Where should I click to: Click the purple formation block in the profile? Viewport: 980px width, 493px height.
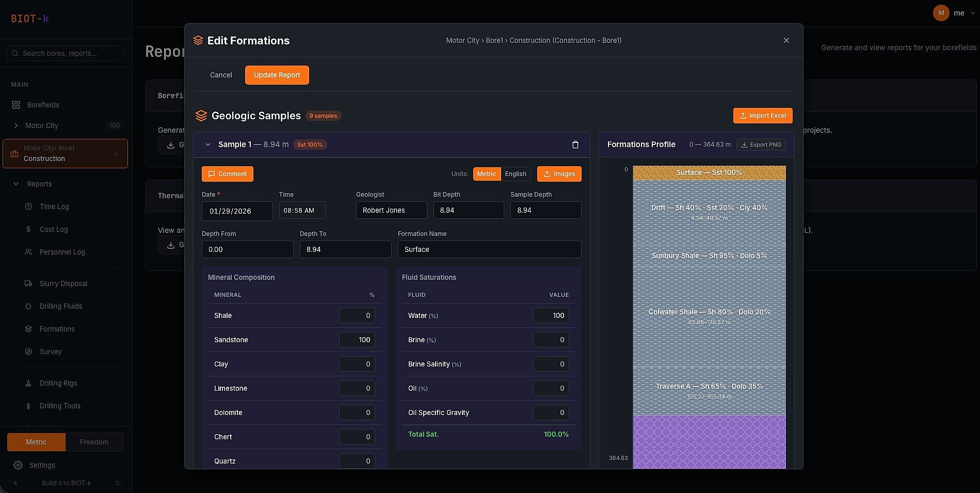tap(709, 441)
